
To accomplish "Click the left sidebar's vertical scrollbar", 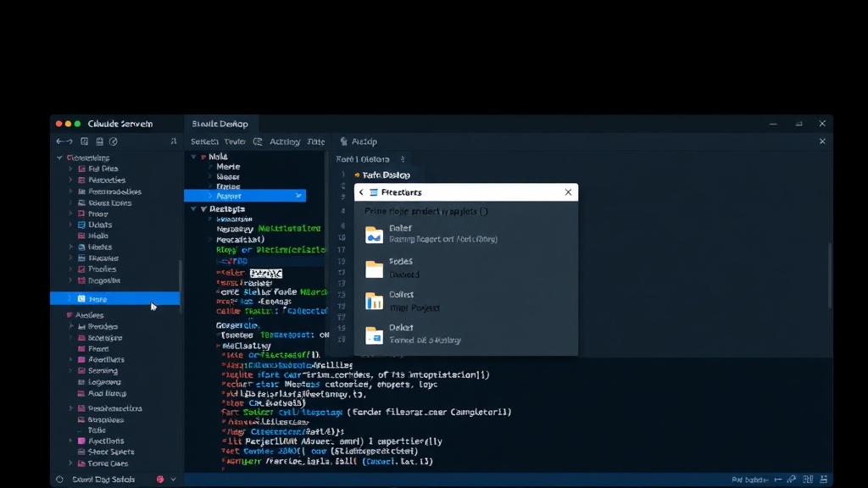I will point(180,286).
